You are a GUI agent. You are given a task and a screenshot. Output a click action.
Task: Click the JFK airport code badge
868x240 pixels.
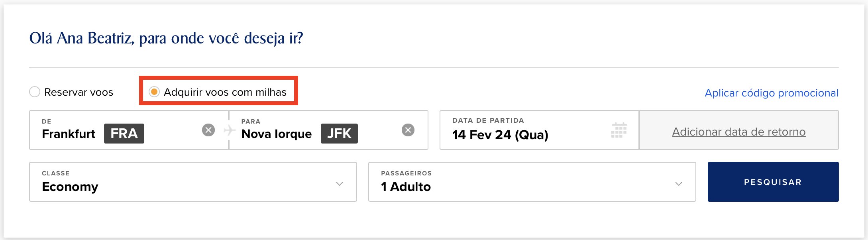(x=339, y=134)
